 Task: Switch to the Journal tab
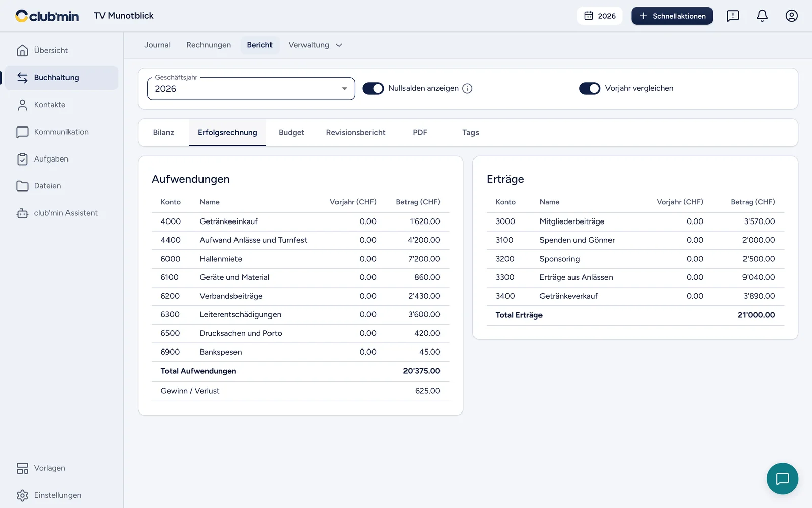pyautogui.click(x=157, y=45)
